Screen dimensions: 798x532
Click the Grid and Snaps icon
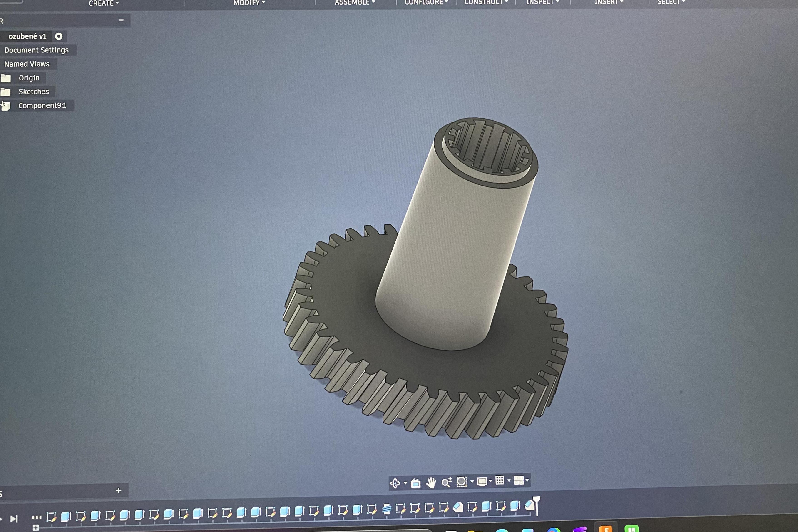500,480
